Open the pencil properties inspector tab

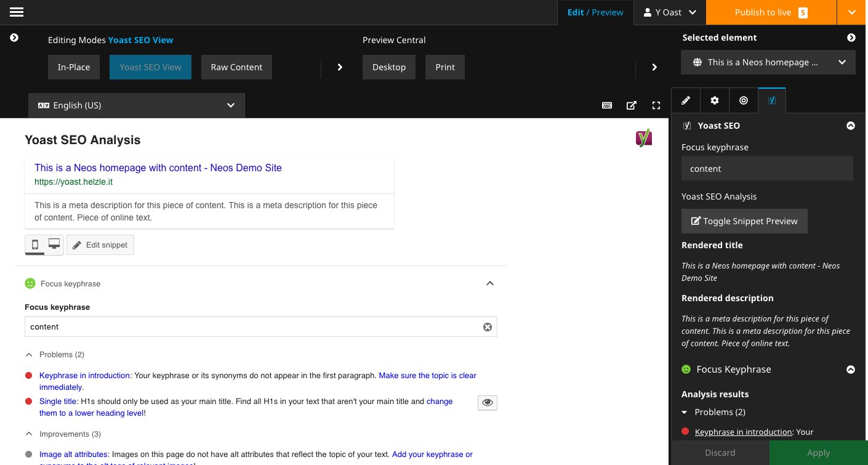click(x=686, y=100)
